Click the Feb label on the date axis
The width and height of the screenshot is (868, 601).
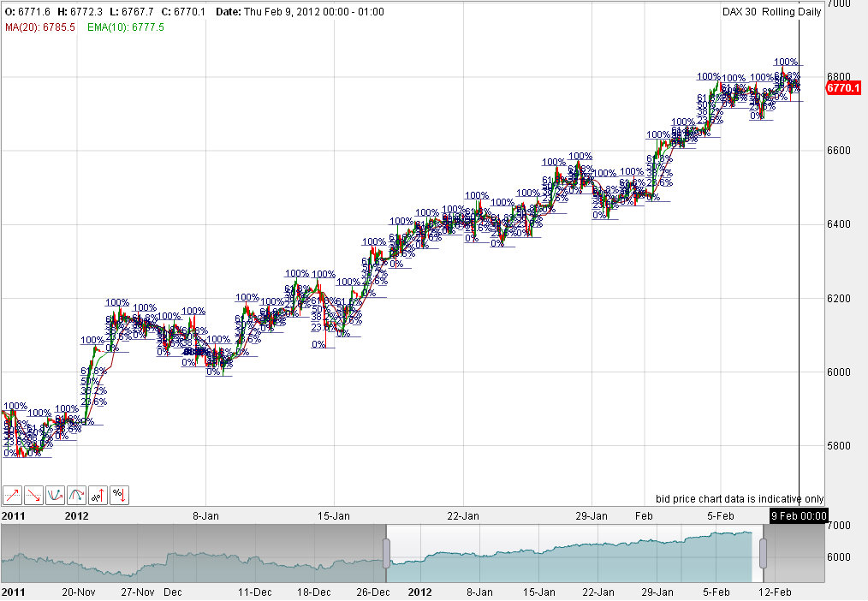tap(644, 516)
